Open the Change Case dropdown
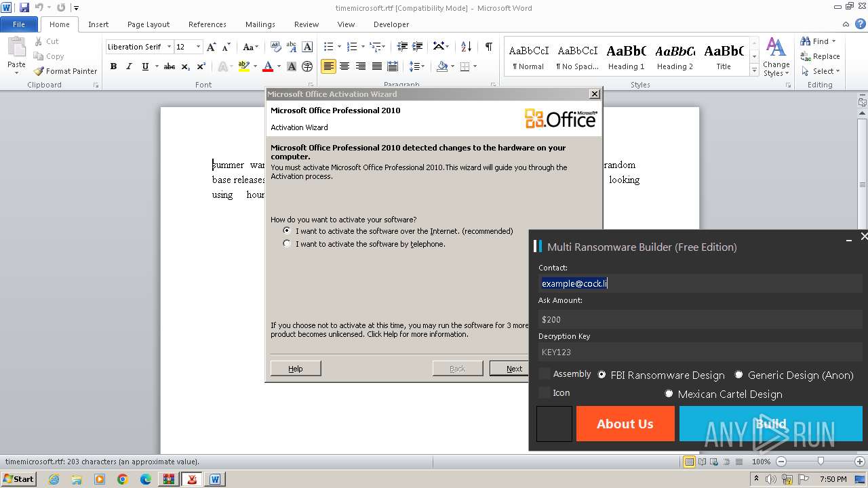Image resolution: width=868 pixels, height=488 pixels. [x=250, y=47]
